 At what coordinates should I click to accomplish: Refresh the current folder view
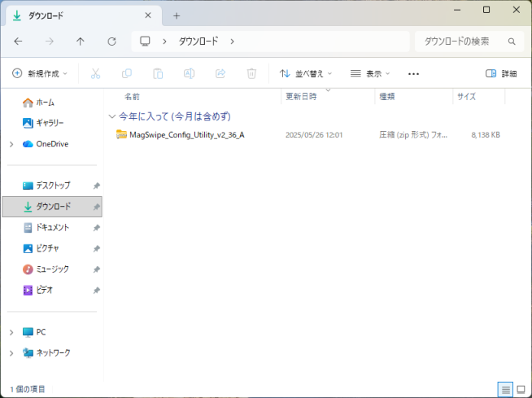[111, 42]
